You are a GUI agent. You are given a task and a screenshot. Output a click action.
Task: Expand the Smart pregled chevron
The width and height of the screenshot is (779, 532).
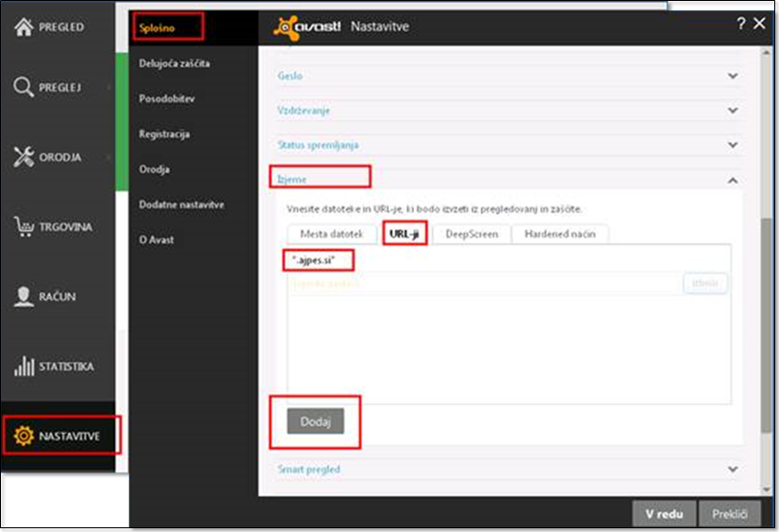pyautogui.click(x=733, y=469)
